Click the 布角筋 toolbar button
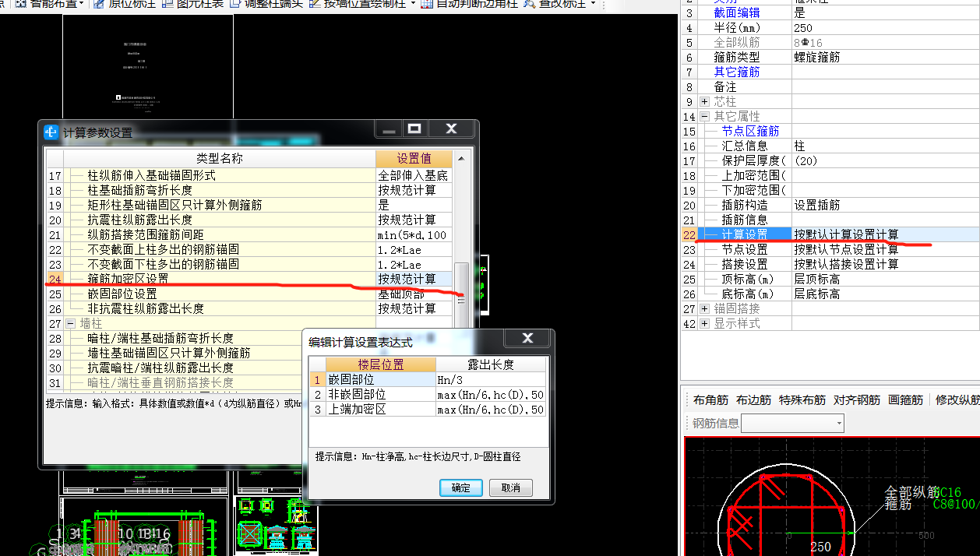The image size is (980, 556). 710,399
